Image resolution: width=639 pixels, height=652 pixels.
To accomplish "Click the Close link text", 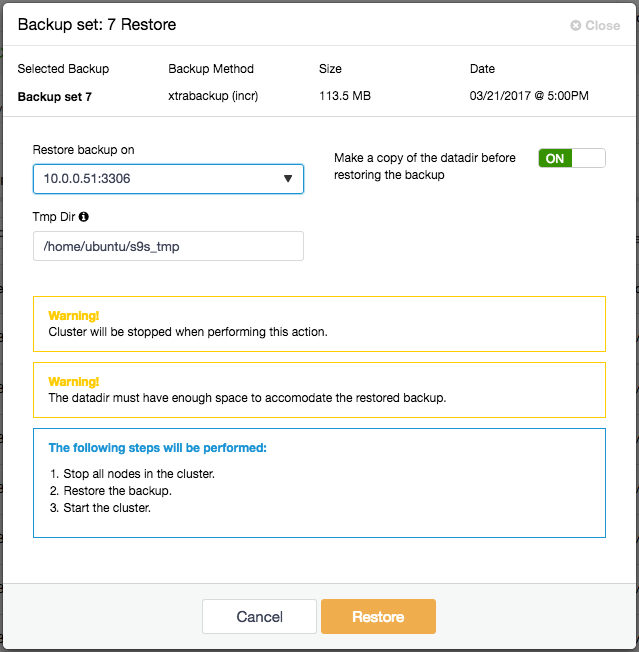I will coord(602,25).
